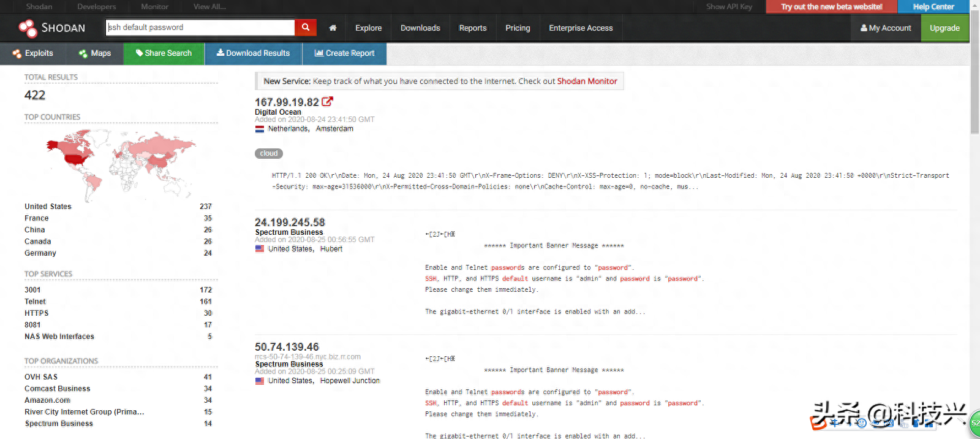The width and height of the screenshot is (980, 439).
Task: Open the Exploits tab
Action: [32, 53]
